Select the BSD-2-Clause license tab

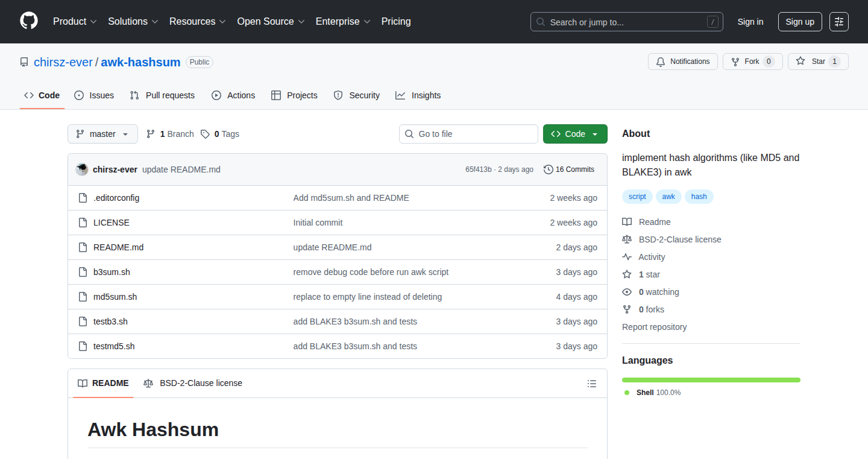tap(193, 383)
